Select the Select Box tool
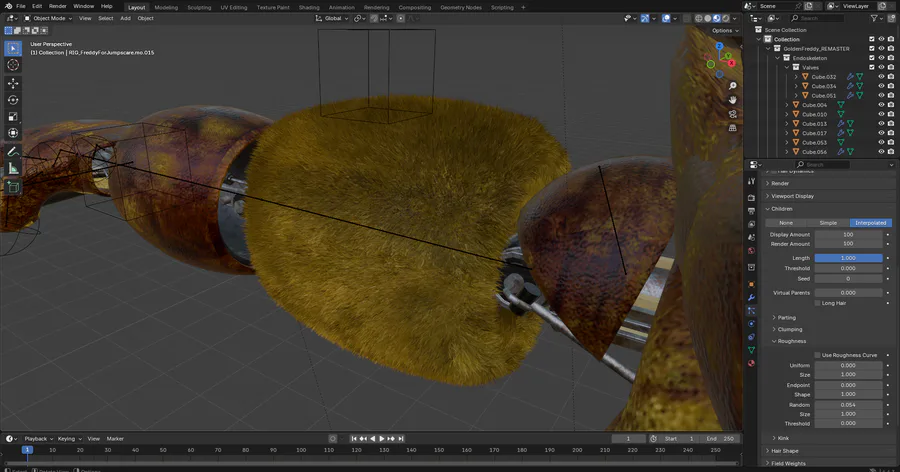The height and width of the screenshot is (472, 900). tap(13, 48)
